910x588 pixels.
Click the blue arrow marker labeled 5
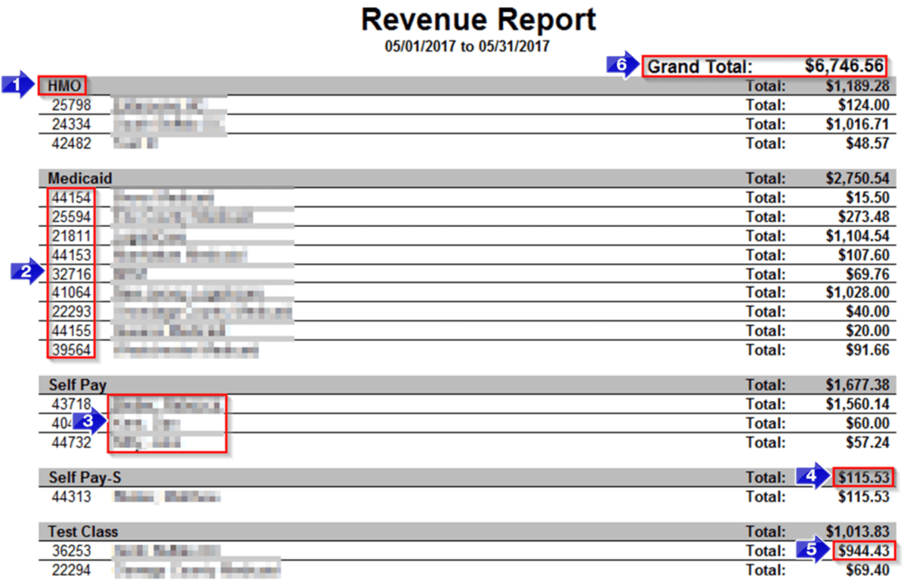tap(812, 551)
